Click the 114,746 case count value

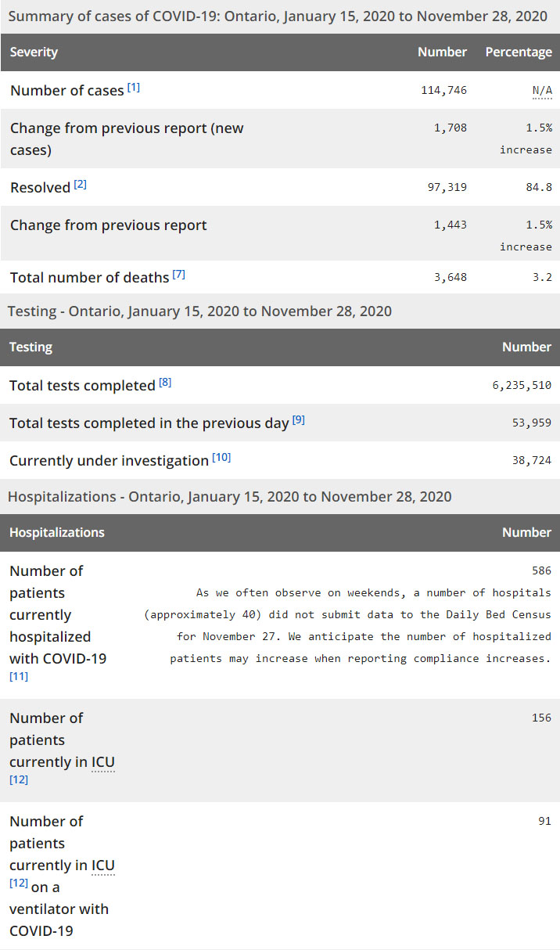coord(443,91)
